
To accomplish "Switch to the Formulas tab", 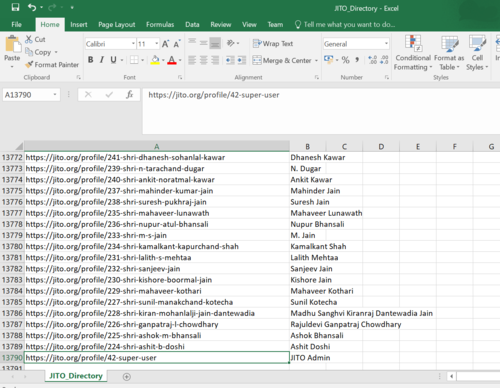I will click(x=160, y=24).
